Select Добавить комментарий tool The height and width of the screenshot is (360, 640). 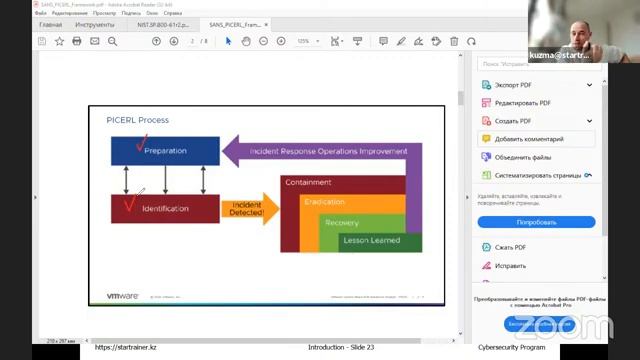click(x=536, y=139)
